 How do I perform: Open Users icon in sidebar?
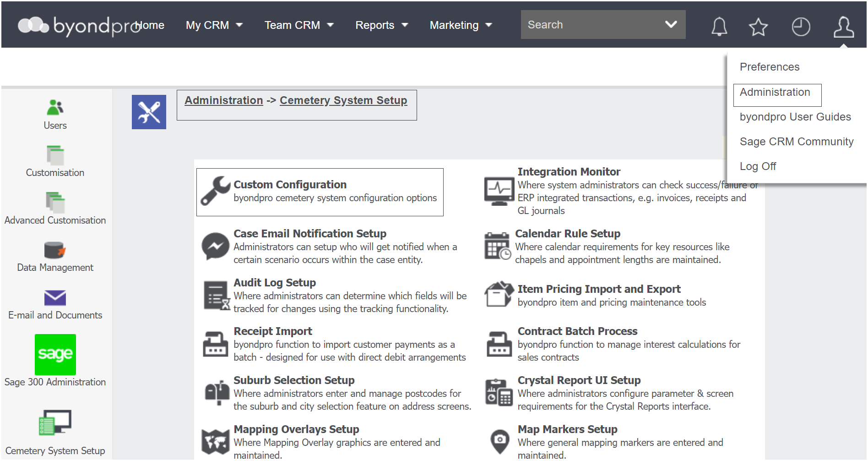55,108
